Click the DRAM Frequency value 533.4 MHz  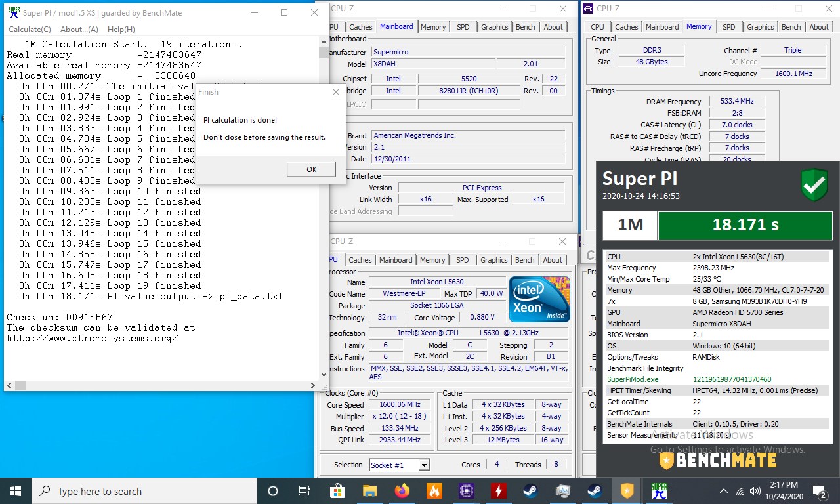(738, 102)
